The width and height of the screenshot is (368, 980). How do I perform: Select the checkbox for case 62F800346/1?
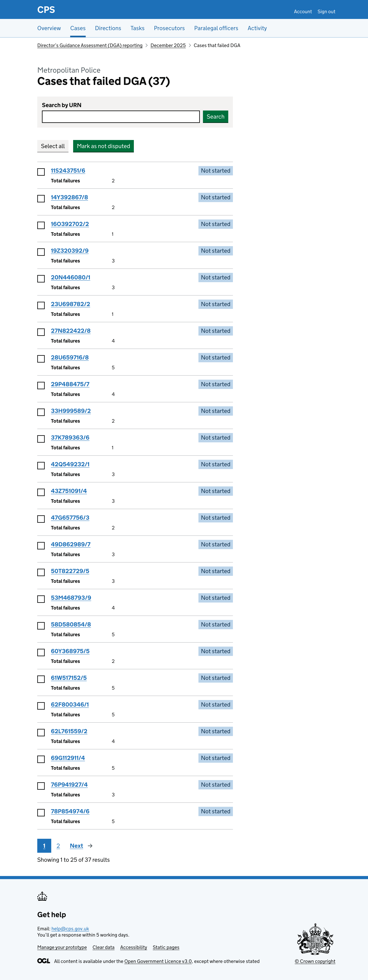41,706
